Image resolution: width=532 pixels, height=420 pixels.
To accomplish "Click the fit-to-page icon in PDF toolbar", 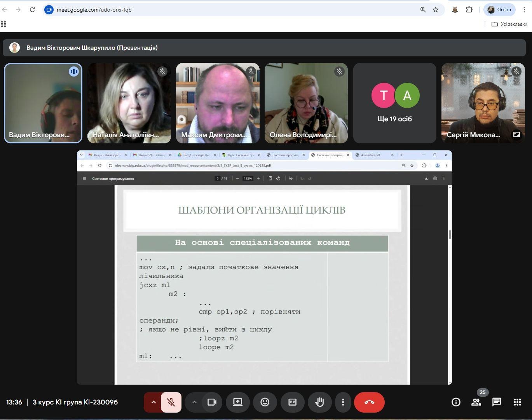I will pyautogui.click(x=270, y=179).
